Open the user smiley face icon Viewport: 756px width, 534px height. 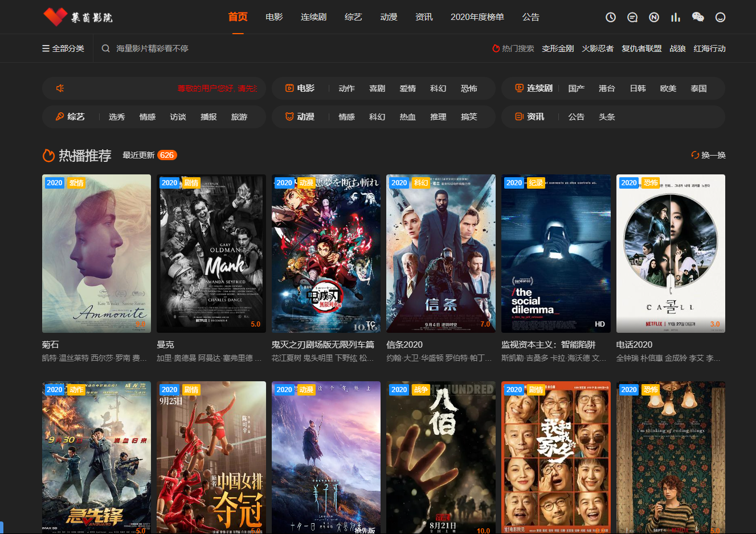point(721,17)
